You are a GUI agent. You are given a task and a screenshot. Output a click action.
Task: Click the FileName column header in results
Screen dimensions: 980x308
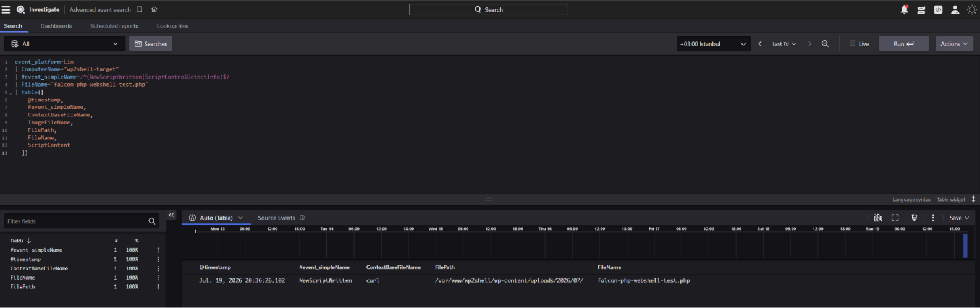(609, 267)
